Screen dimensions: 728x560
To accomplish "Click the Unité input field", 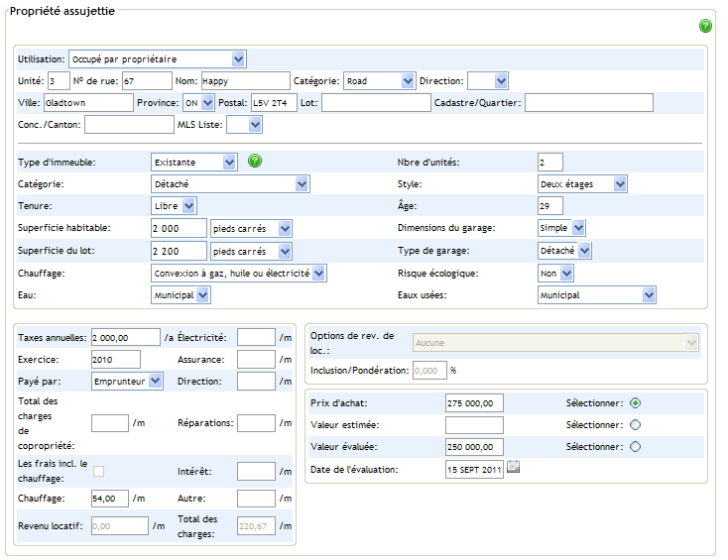I will pos(59,81).
